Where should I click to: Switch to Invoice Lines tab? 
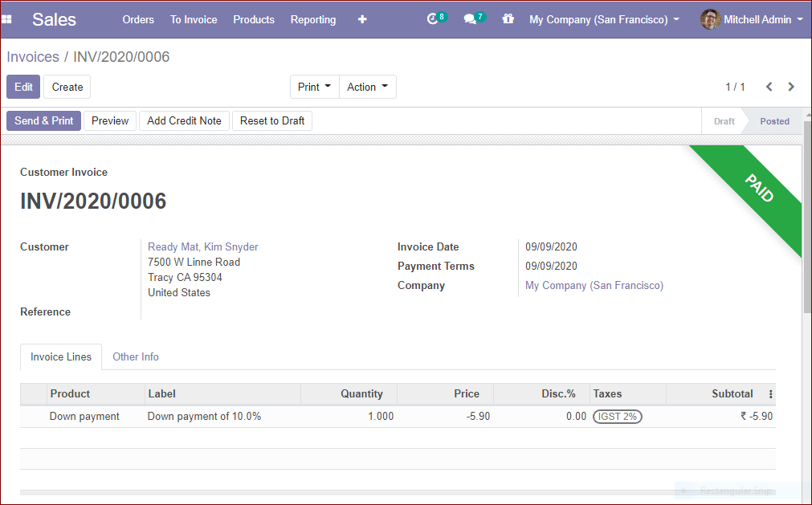[61, 357]
